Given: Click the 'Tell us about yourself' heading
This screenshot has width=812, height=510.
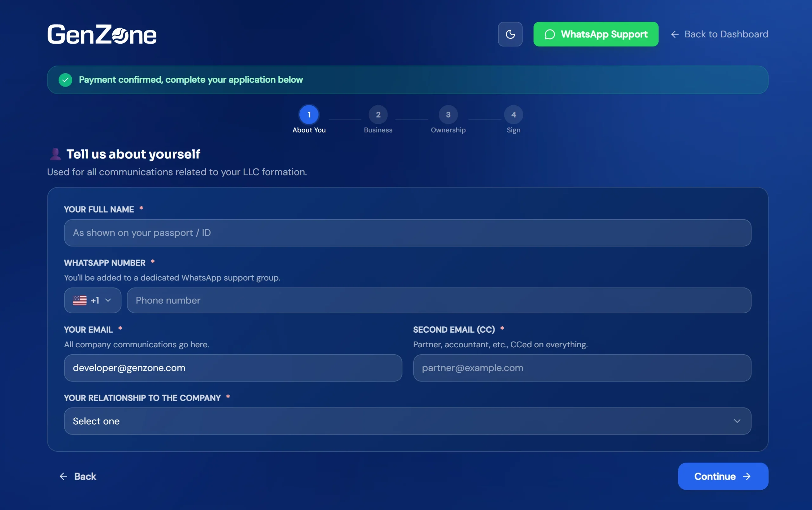Looking at the screenshot, I should tap(133, 154).
